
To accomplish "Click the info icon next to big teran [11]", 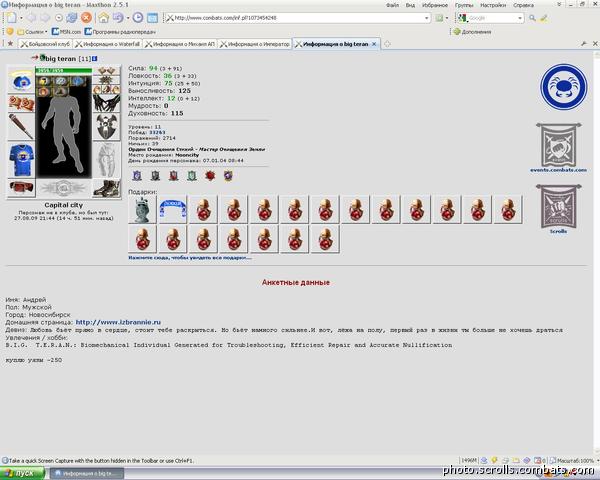I will point(95,59).
